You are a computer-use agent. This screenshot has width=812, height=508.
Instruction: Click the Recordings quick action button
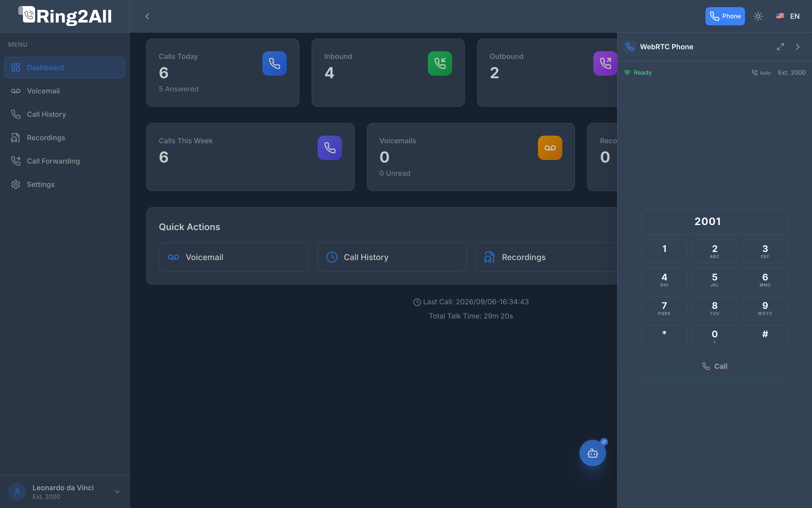click(x=546, y=257)
